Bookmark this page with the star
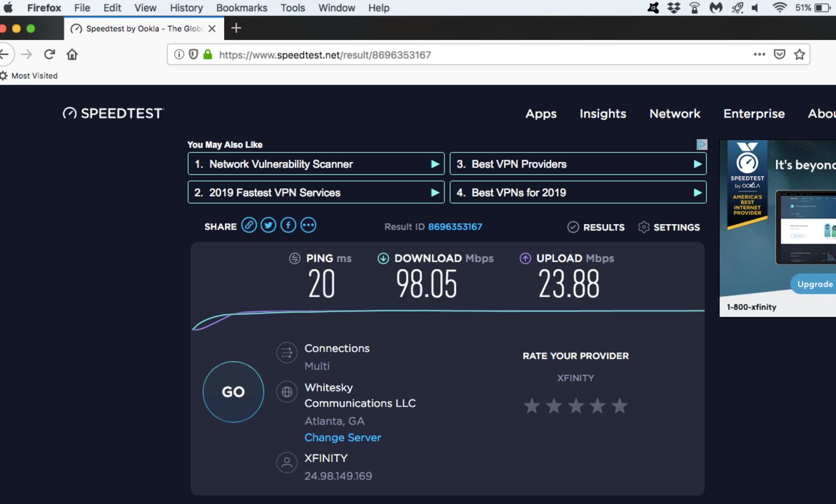Image resolution: width=836 pixels, height=504 pixels. click(799, 55)
